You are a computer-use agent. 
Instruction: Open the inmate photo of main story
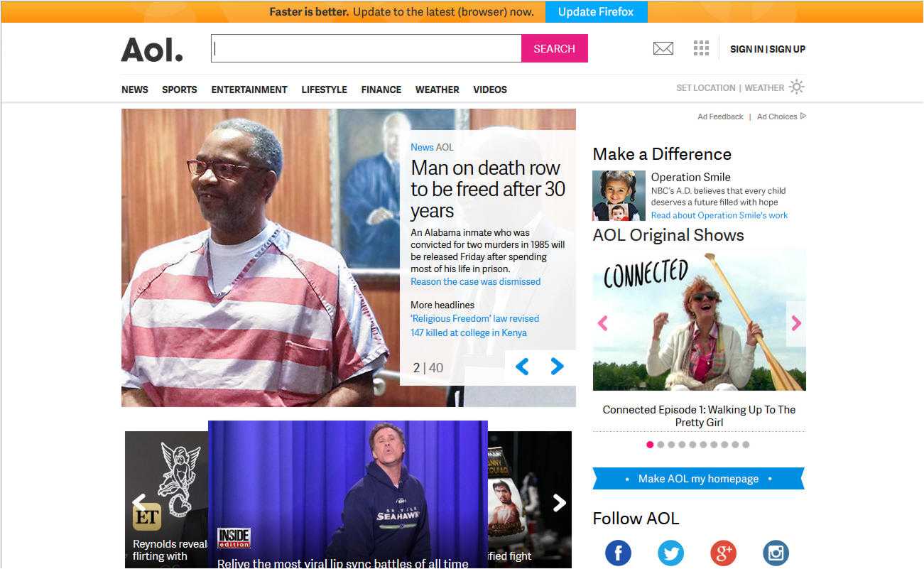click(261, 258)
